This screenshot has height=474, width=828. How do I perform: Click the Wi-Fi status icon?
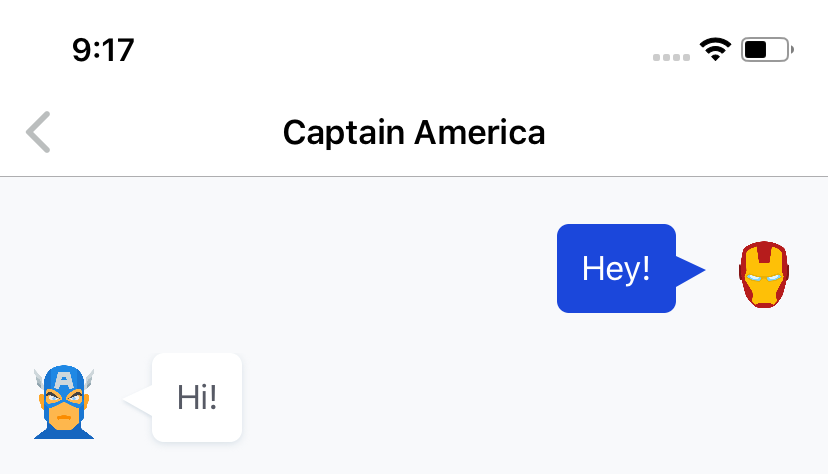click(x=715, y=50)
